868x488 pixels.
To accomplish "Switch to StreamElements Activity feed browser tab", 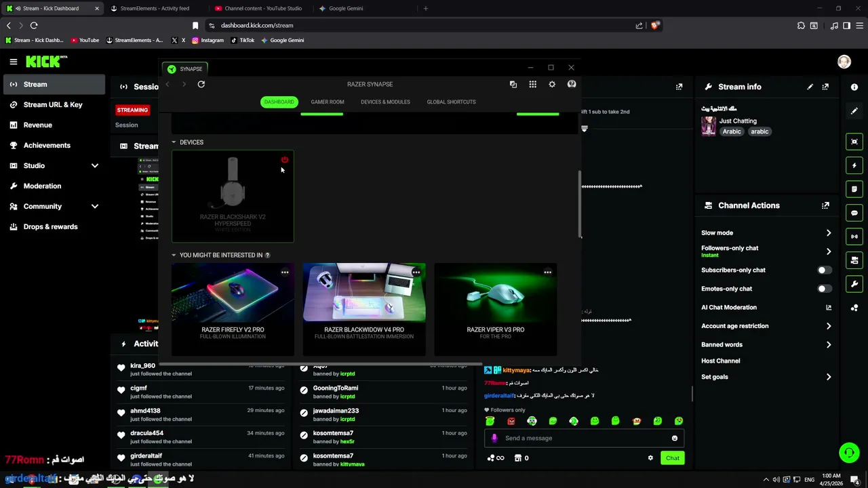I will pyautogui.click(x=155, y=8).
